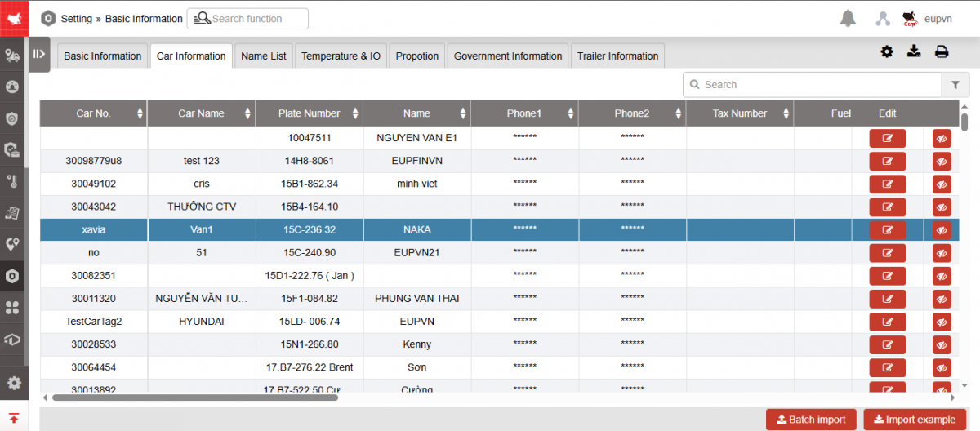The height and width of the screenshot is (431, 980).
Task: Switch to the Temperature & IO tab
Action: point(341,56)
